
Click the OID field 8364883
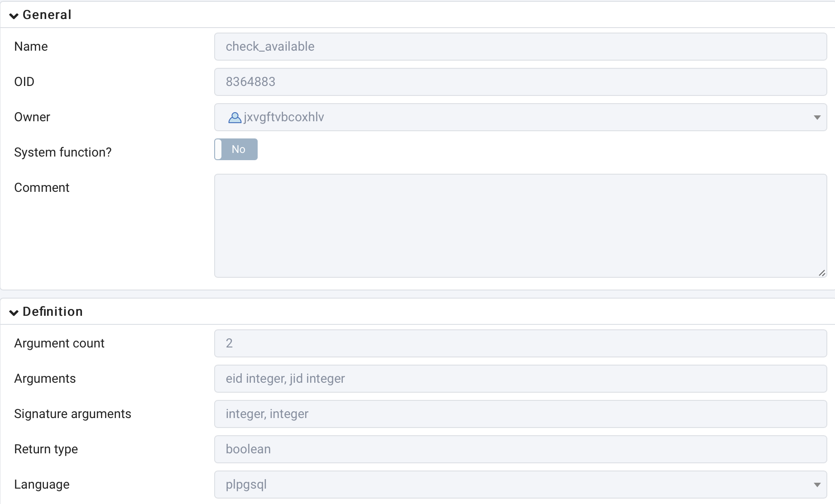click(x=520, y=82)
